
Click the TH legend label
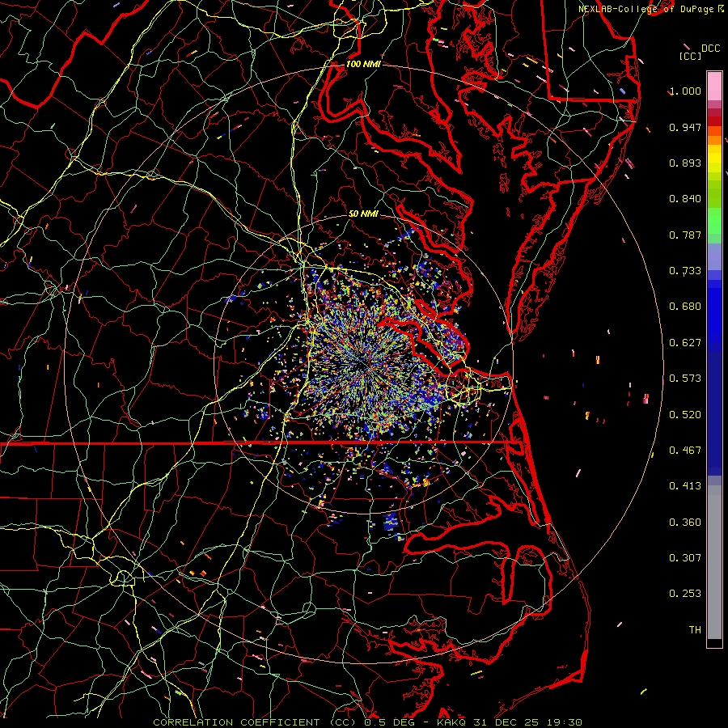(x=695, y=630)
